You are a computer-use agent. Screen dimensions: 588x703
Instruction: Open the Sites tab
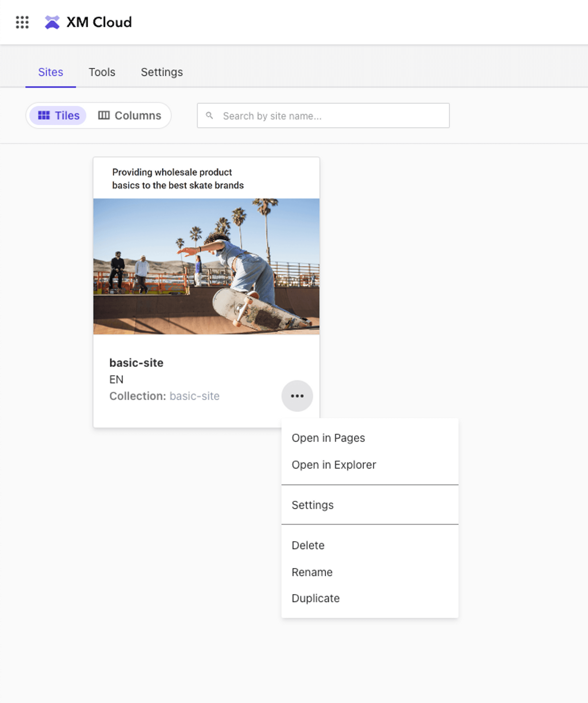51,72
